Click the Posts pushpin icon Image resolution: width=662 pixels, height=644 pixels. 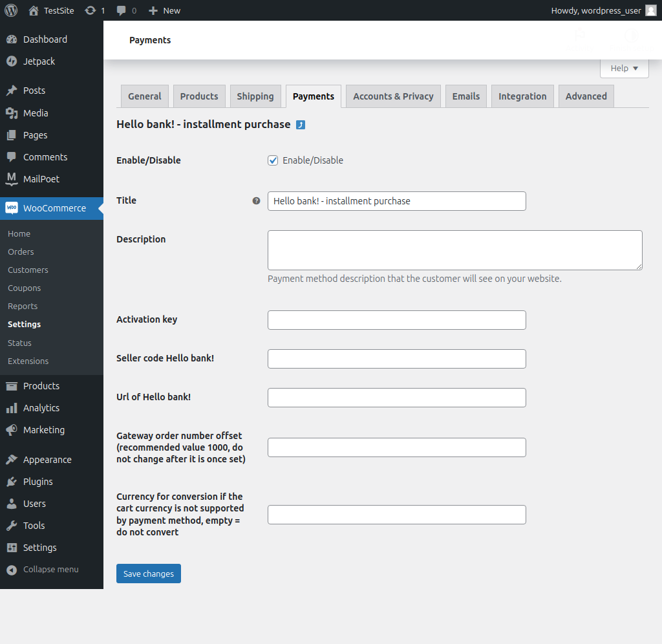click(12, 91)
